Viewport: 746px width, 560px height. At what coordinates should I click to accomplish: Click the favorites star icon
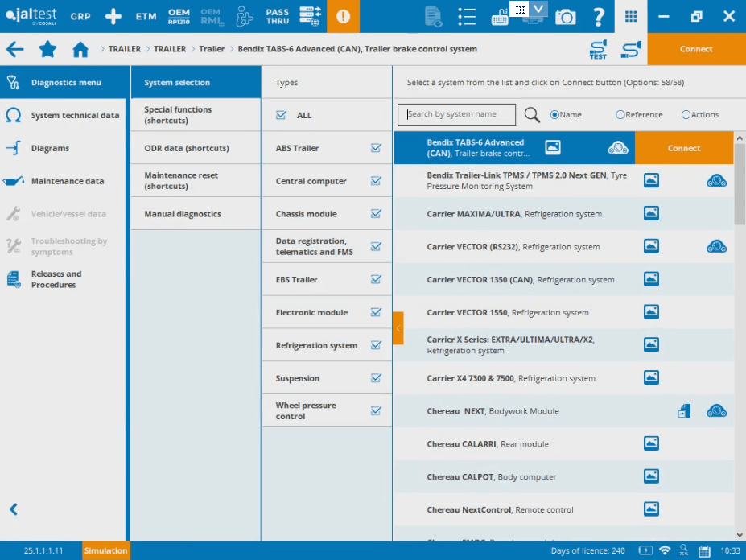click(47, 49)
